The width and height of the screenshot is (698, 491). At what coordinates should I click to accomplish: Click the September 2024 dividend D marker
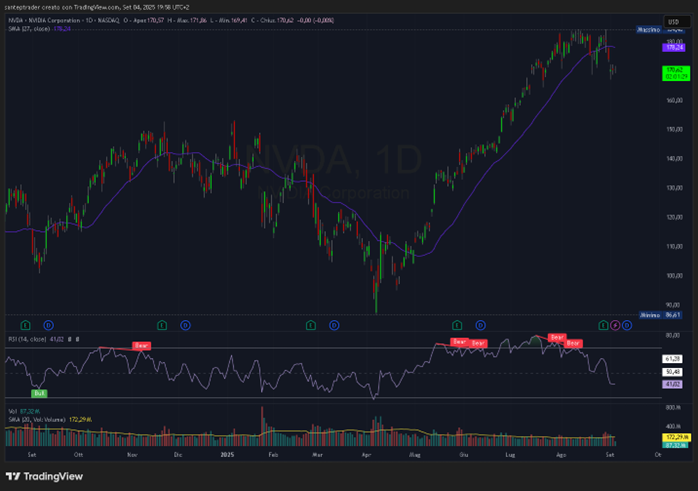pos(49,325)
